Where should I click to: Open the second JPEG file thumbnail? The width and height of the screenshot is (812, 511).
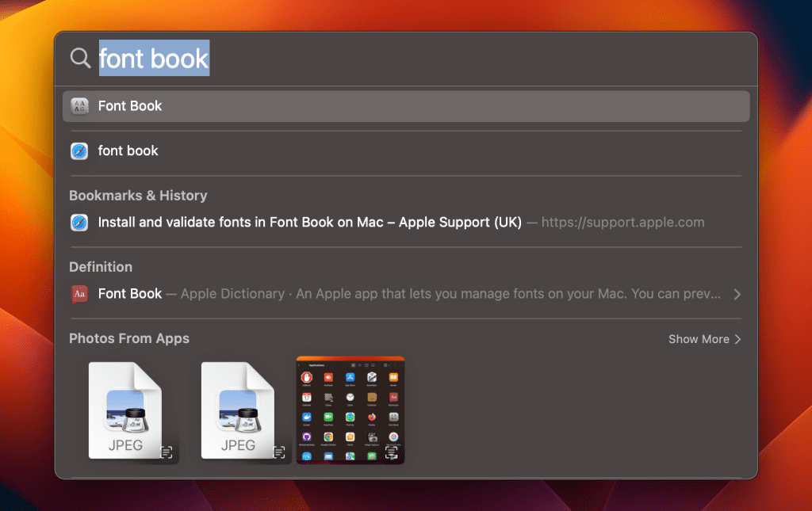(237, 408)
